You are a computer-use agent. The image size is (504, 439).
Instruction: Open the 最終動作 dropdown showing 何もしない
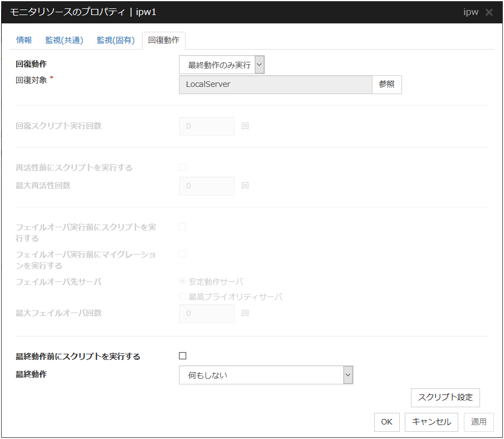coord(266,375)
